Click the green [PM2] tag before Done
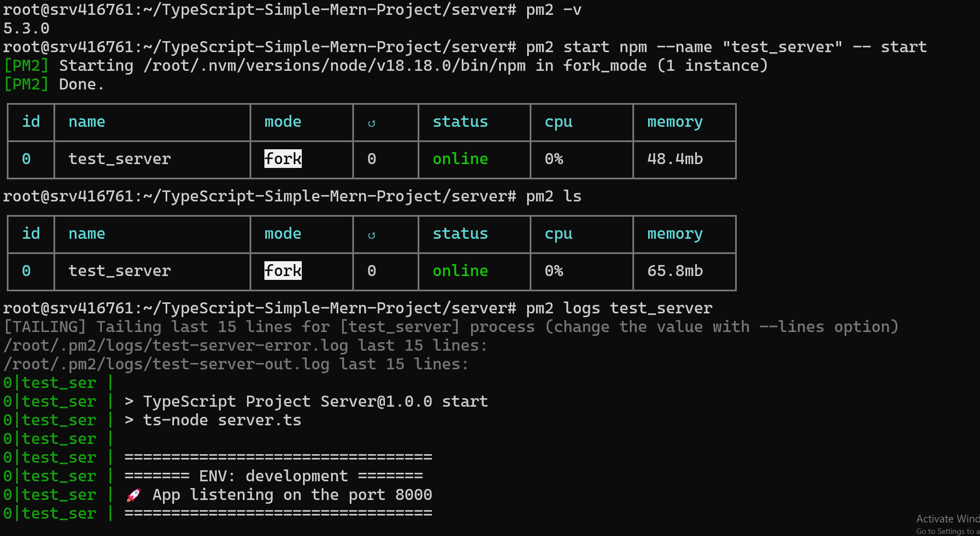This screenshot has width=980, height=536. click(x=26, y=84)
